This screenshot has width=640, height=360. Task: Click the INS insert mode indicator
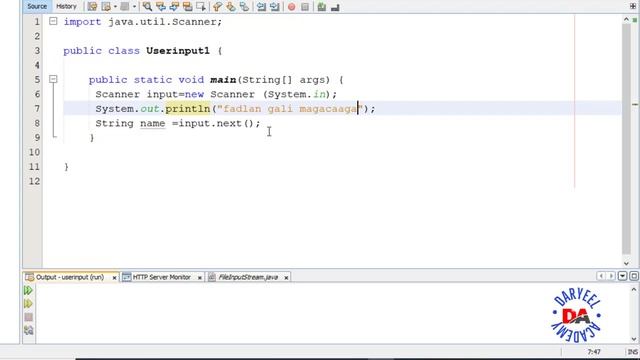click(632, 352)
